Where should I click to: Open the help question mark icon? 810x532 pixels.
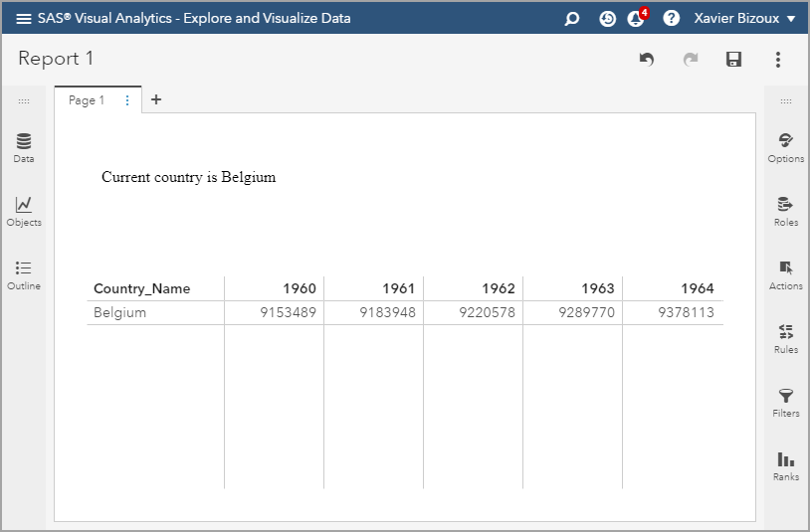(x=672, y=18)
